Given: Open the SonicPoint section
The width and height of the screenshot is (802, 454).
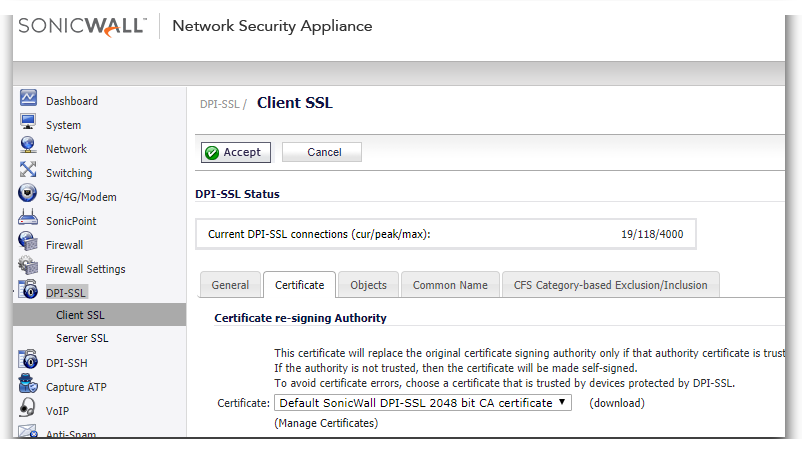Looking at the screenshot, I should (71, 221).
